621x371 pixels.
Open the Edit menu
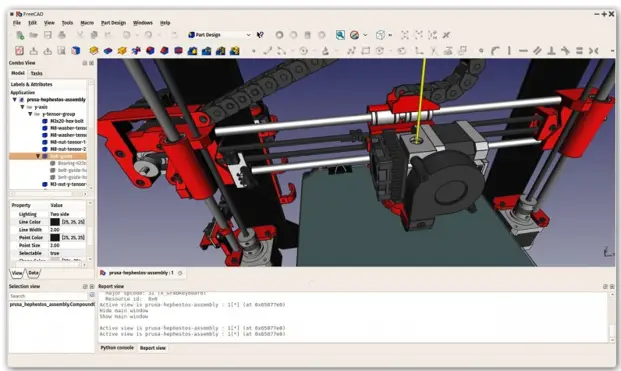[32, 23]
